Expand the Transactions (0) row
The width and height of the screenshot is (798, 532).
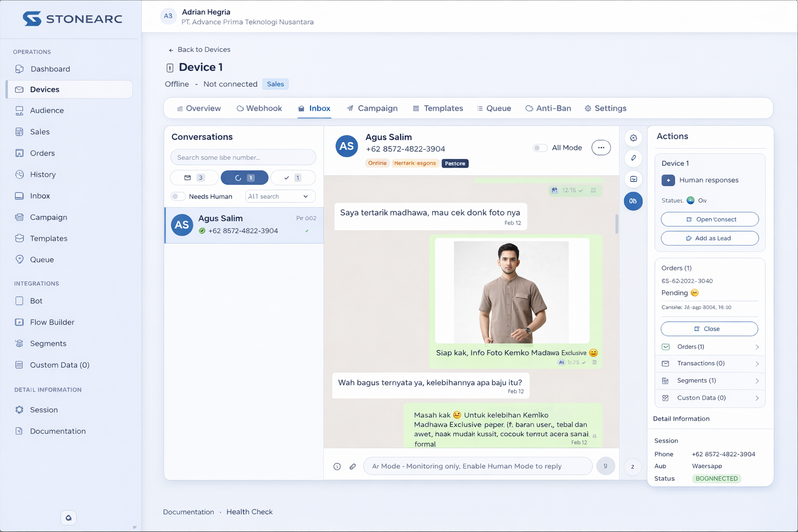click(710, 364)
